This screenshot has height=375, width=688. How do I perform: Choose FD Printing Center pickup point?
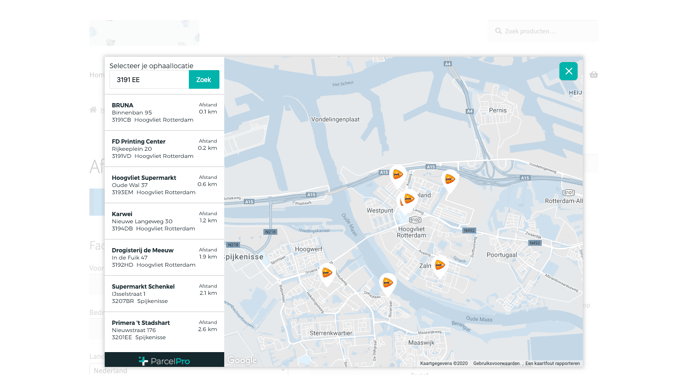pyautogui.click(x=164, y=149)
